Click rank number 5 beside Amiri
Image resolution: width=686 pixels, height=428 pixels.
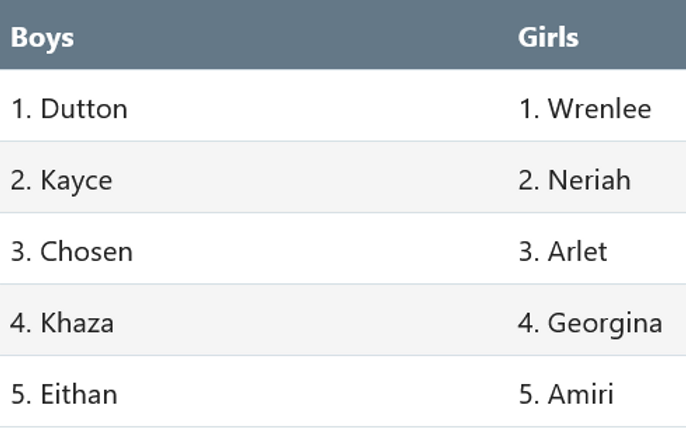529,394
